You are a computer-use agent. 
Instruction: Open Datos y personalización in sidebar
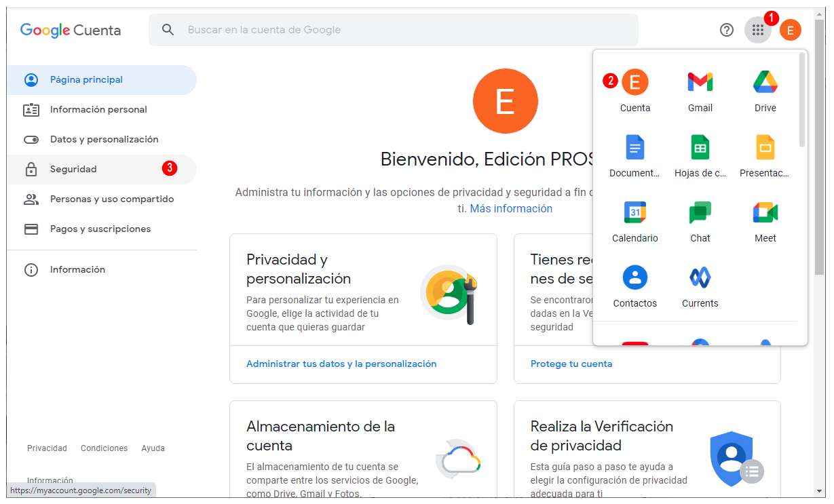click(x=102, y=140)
